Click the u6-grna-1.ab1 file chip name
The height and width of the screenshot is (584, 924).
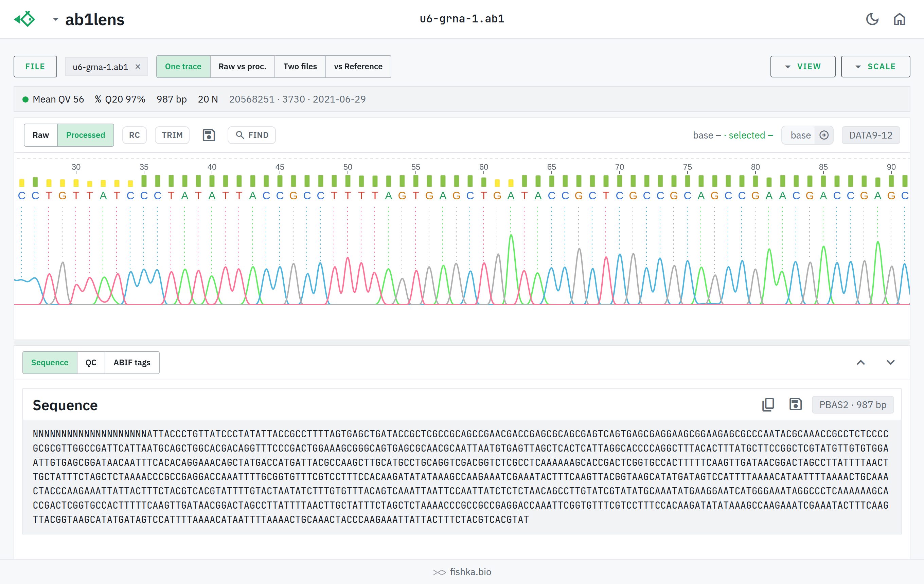[100, 67]
